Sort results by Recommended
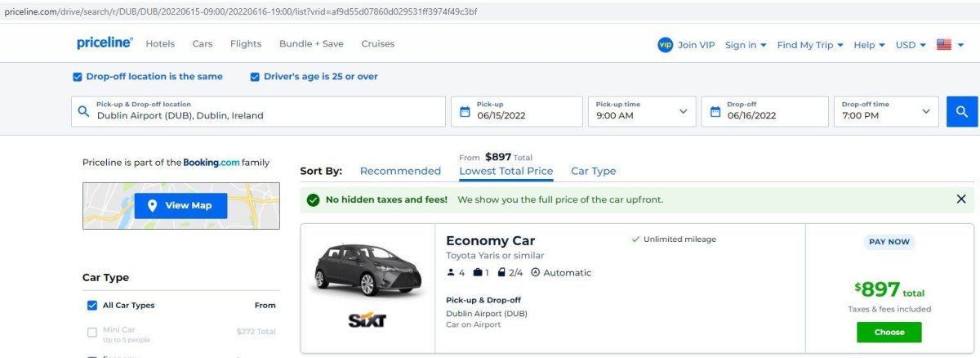Viewport: 980px width, 358px height. 400,172
